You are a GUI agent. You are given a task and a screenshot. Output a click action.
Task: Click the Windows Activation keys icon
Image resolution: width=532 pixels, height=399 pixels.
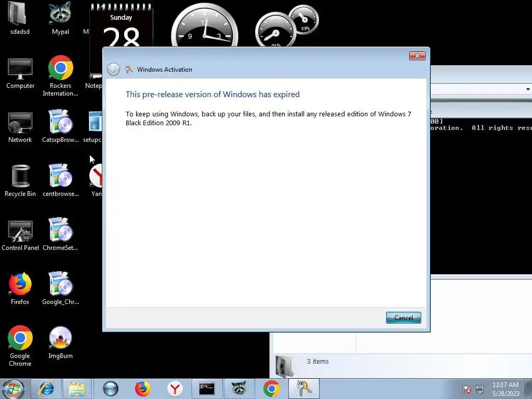pyautogui.click(x=129, y=69)
